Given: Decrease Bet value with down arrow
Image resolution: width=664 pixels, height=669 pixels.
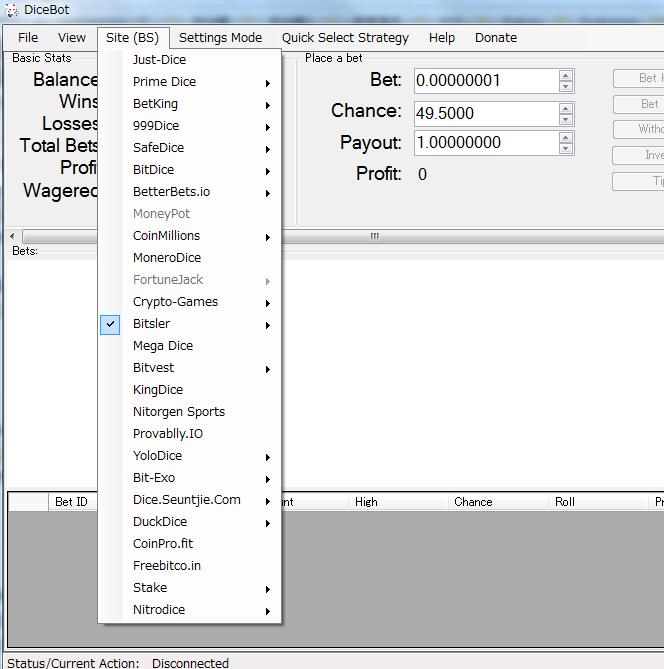Looking at the screenshot, I should (565, 87).
